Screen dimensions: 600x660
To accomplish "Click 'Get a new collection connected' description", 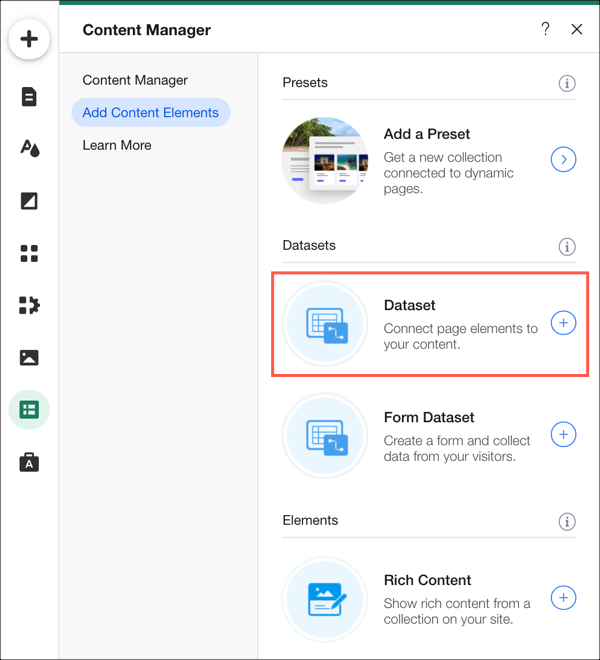I will pos(448,173).
